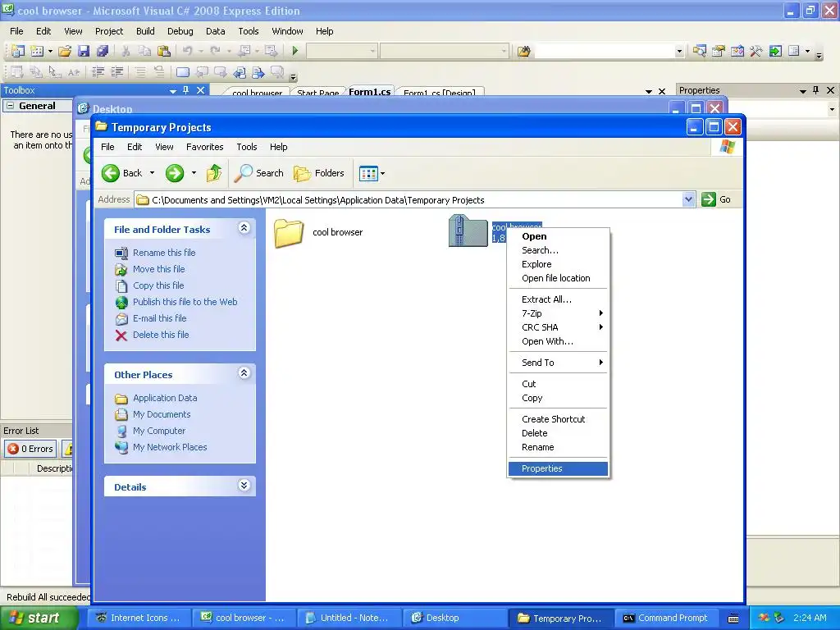Click Decrease Indent icon in text editor toolbar
This screenshot has width=840, height=630.
(x=98, y=72)
